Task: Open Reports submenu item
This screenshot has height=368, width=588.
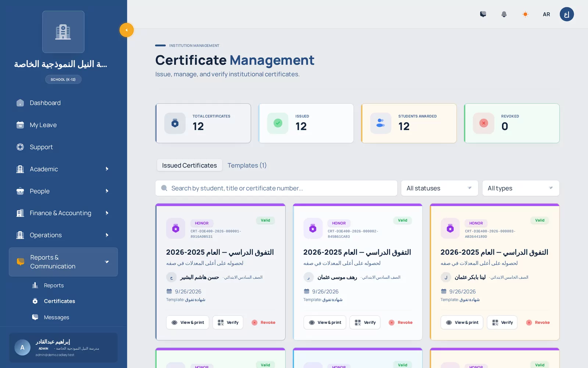Action: 54,286
